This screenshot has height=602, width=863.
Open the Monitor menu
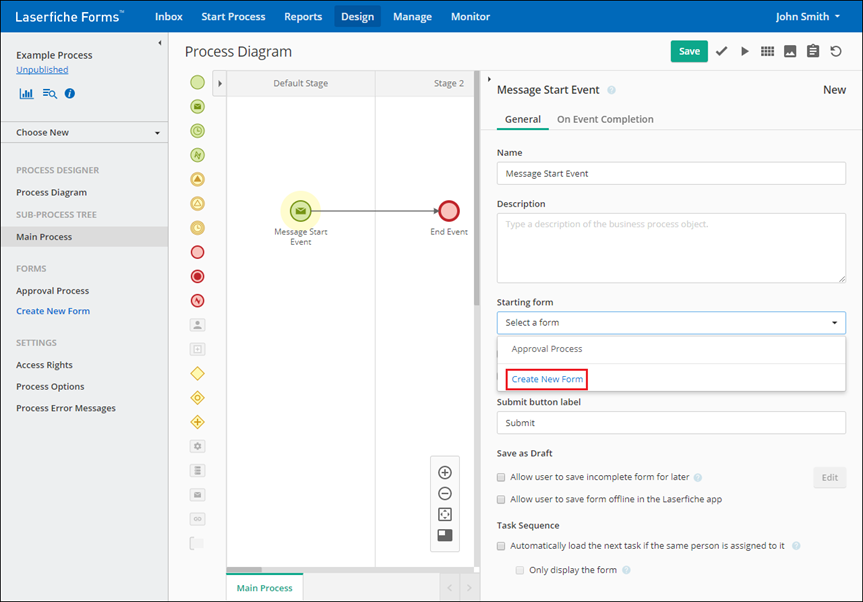click(471, 17)
